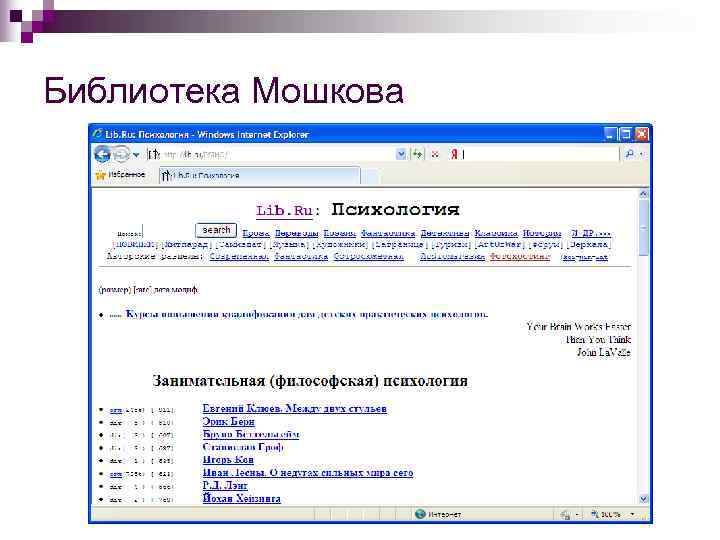Viewport: 720px width, 540px height.
Task: Click the magnifier search icon in toolbar
Action: coord(630,155)
